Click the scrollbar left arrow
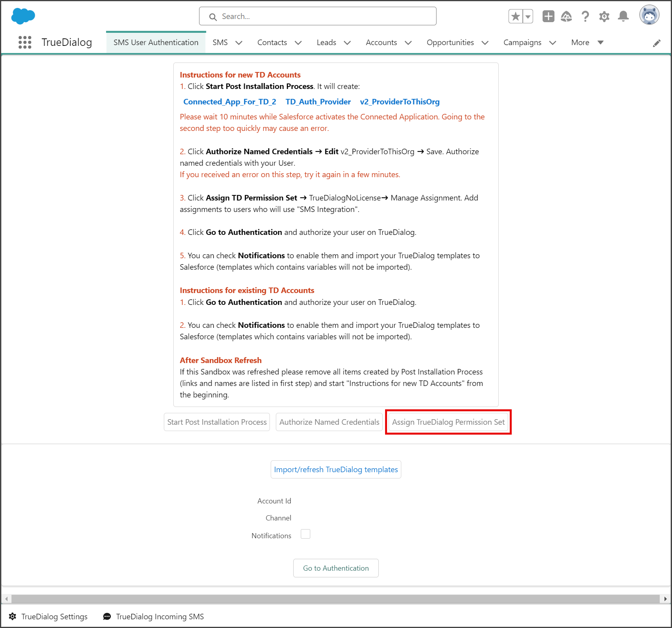This screenshot has width=672, height=628. 6,599
